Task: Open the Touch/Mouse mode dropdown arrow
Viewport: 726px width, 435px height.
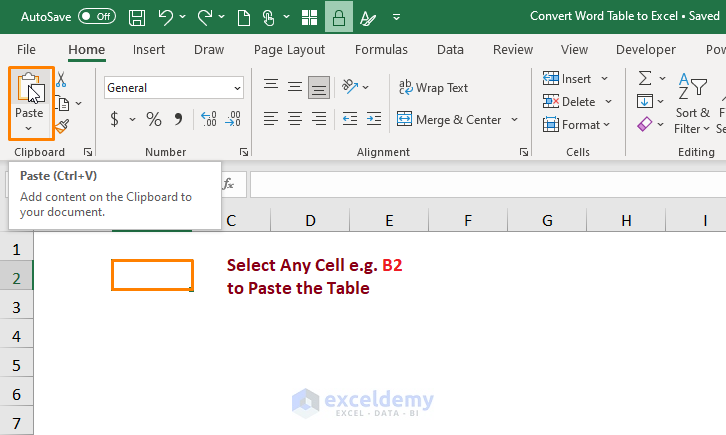Action: click(287, 17)
